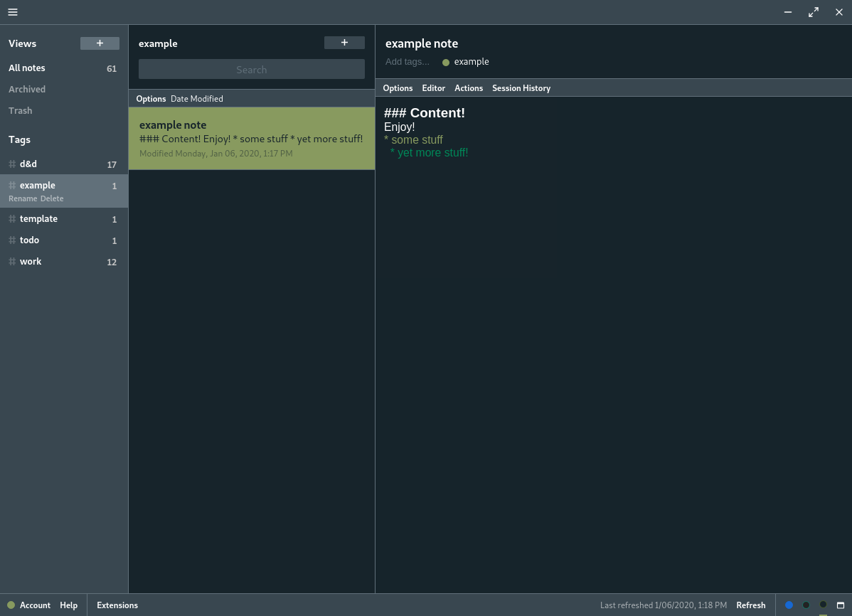Click Rename under the example tag
852x616 pixels.
23,198
